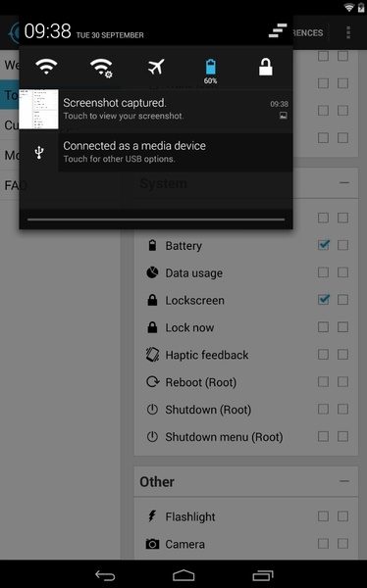Tap the screenshot thumbnail preview
Screen dimensions: 367x588
coord(38,109)
